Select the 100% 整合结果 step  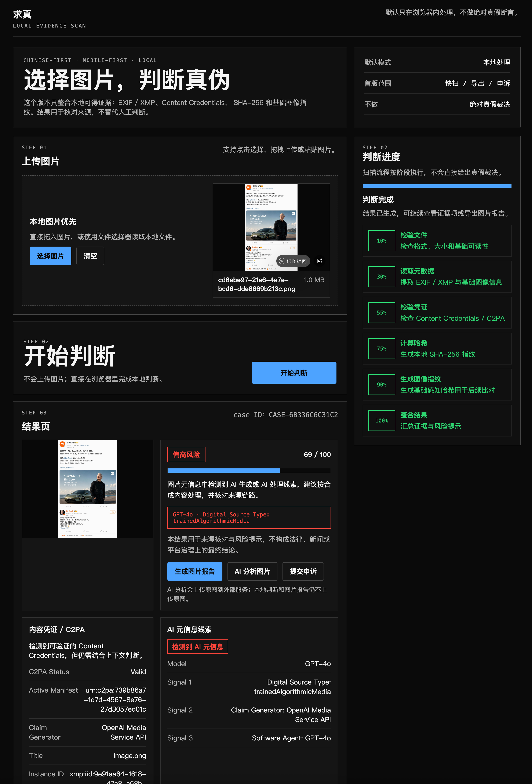point(437,421)
